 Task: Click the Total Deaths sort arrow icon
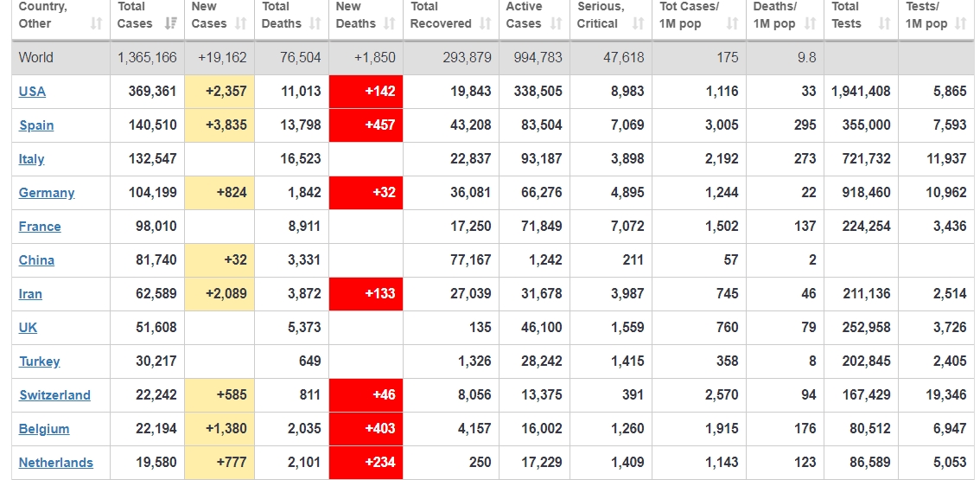315,23
